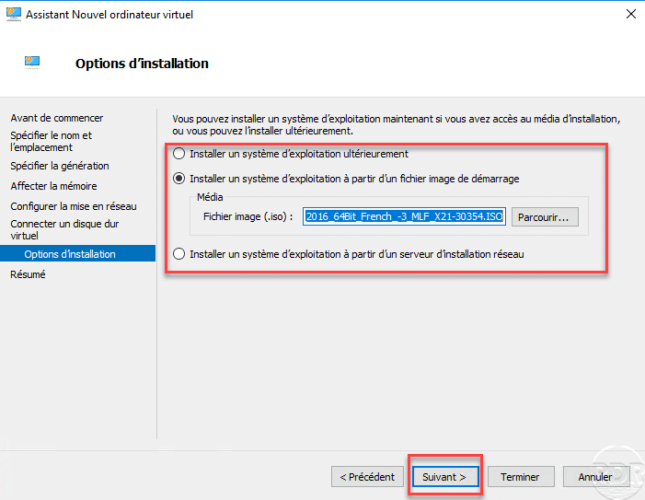Close the Assistant Nouvel ordinateur virtuel window

click(631, 14)
